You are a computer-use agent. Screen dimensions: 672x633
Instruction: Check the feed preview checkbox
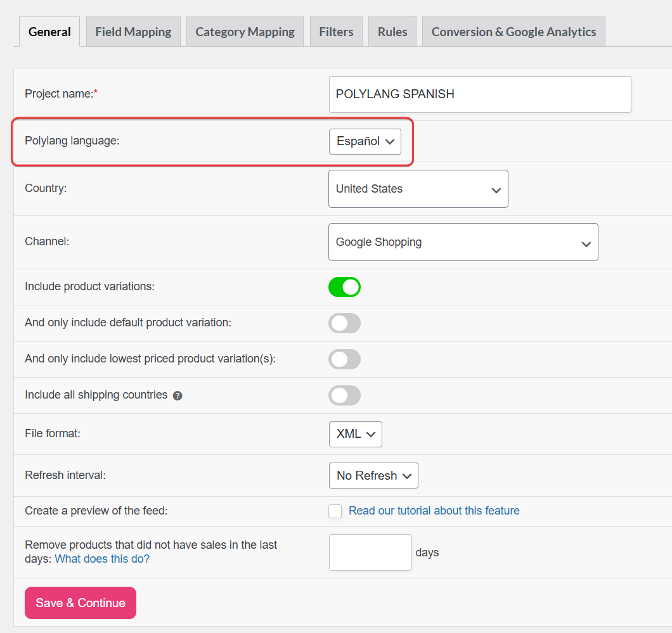point(335,511)
